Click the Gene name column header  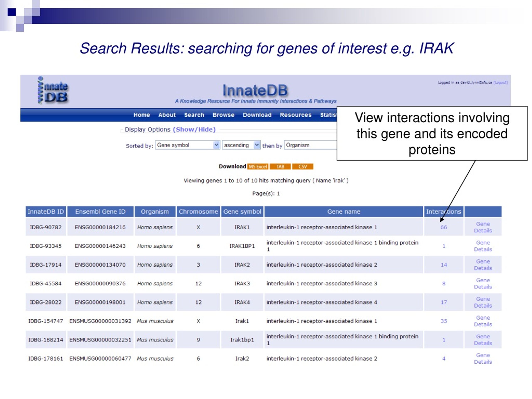point(344,212)
